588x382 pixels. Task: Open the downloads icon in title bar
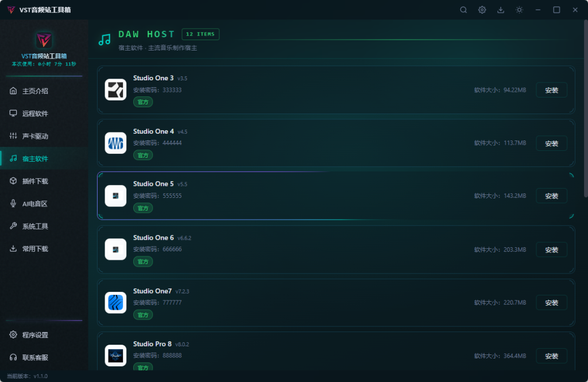501,10
